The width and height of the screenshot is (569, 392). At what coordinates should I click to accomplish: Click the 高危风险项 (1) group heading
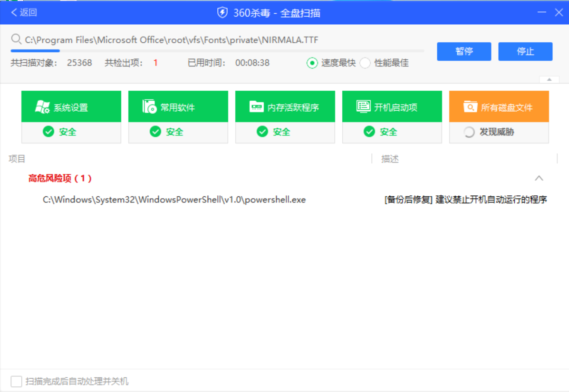60,178
